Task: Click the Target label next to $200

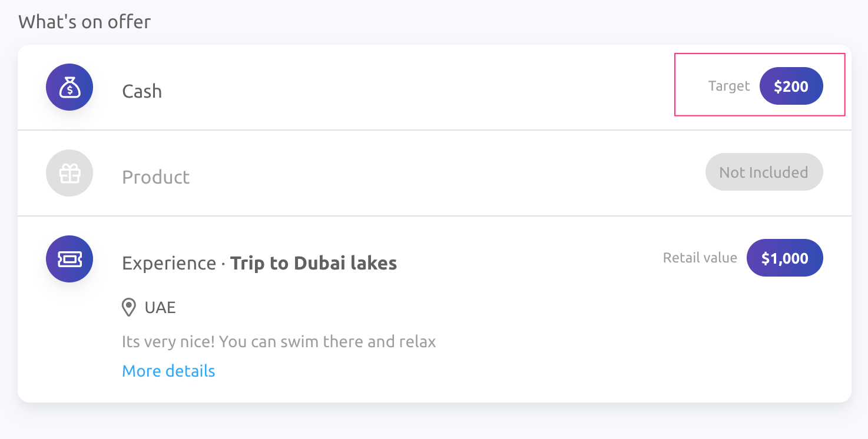Action: pyautogui.click(x=729, y=86)
